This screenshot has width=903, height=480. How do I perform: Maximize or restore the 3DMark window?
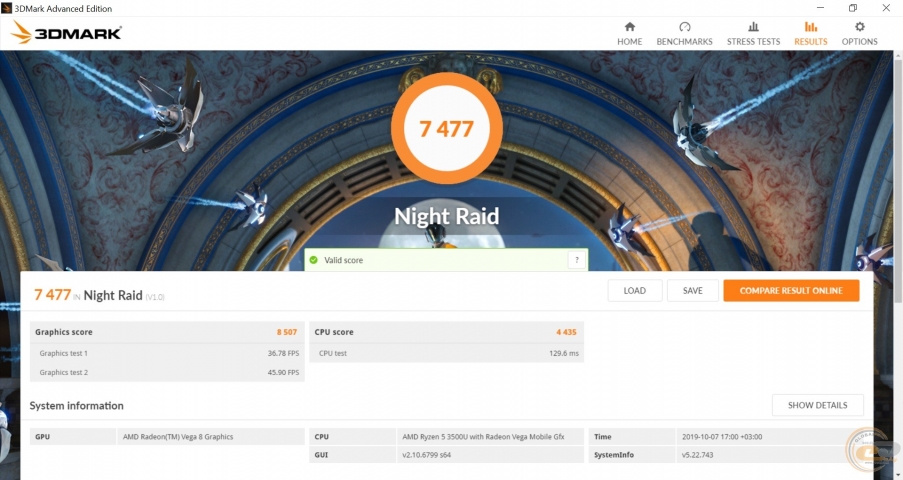point(853,7)
